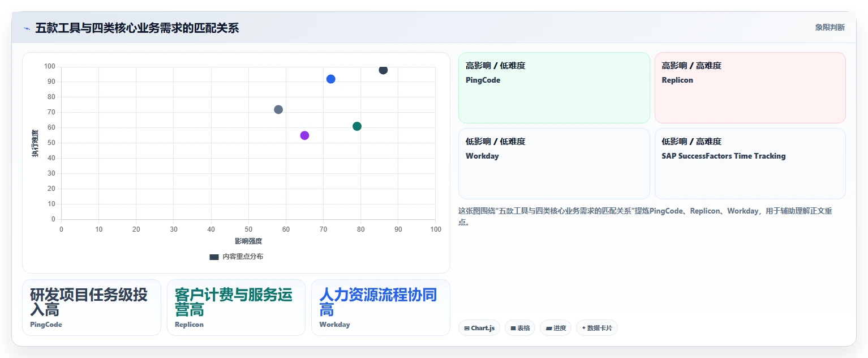This screenshot has height=358, width=868.
Task: Click Replicon text in red quadrant
Action: (677, 80)
